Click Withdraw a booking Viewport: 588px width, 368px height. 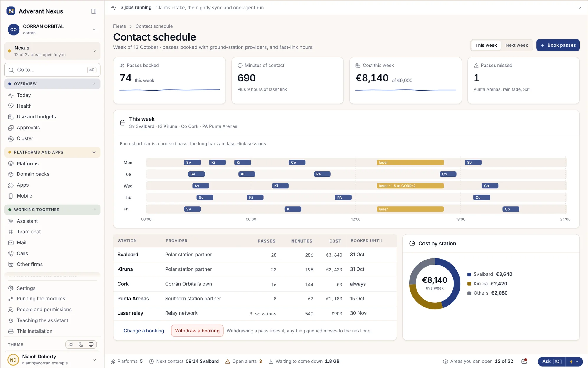click(197, 331)
